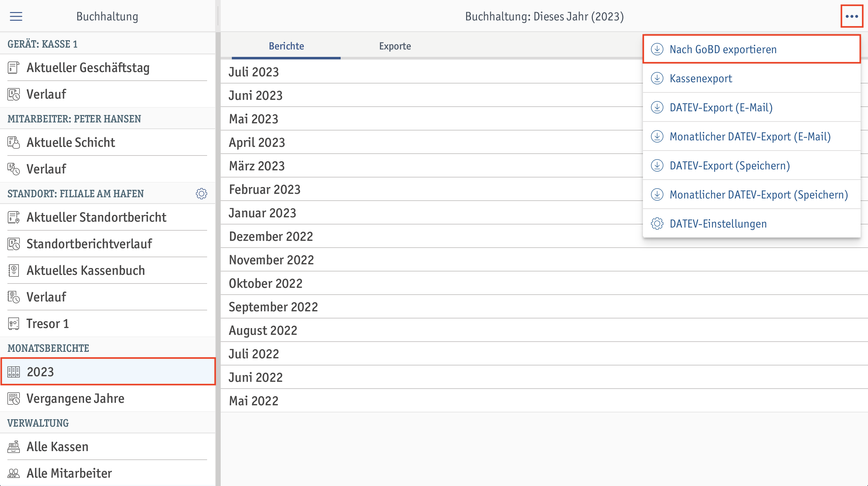Select DATEV-Export (E-Mail) menu entry
Viewport: 868px width, 486px height.
point(752,107)
